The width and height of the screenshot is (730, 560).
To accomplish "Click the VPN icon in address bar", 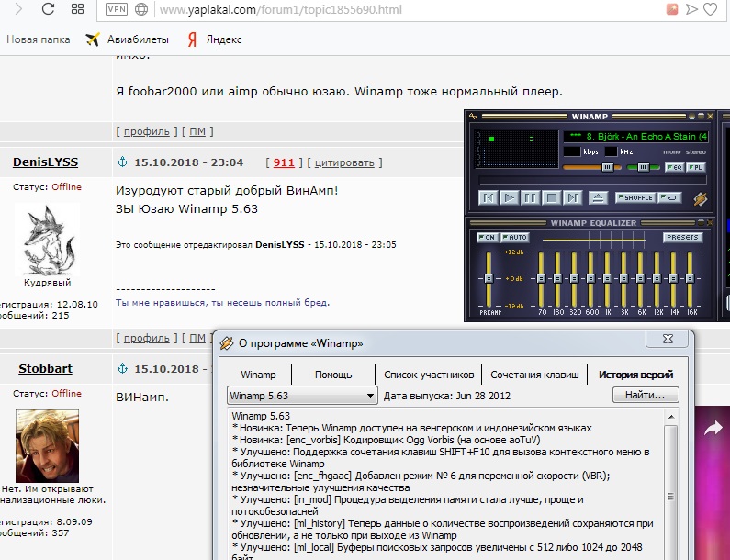I will click(x=117, y=10).
